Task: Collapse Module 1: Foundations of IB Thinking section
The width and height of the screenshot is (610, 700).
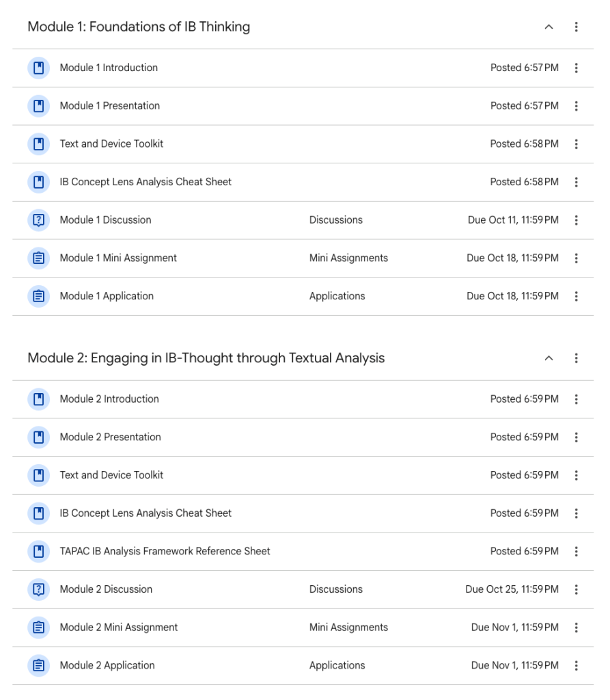Action: coord(549,27)
